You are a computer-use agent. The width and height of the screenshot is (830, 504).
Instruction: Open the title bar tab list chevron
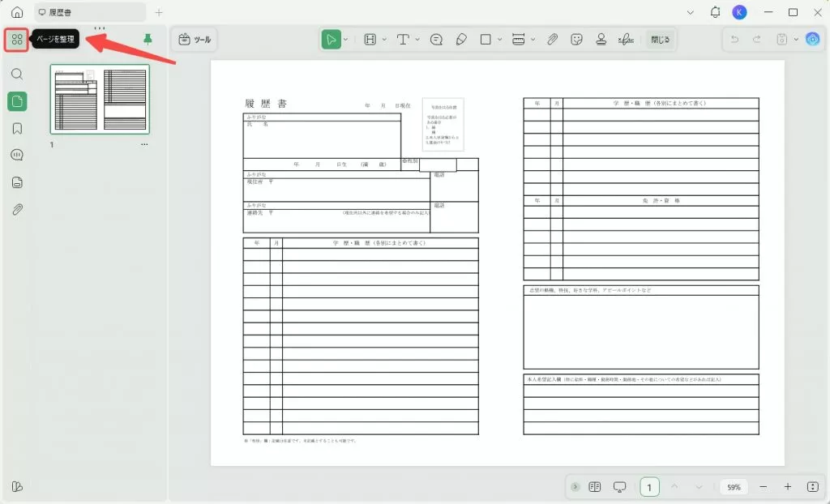click(690, 12)
